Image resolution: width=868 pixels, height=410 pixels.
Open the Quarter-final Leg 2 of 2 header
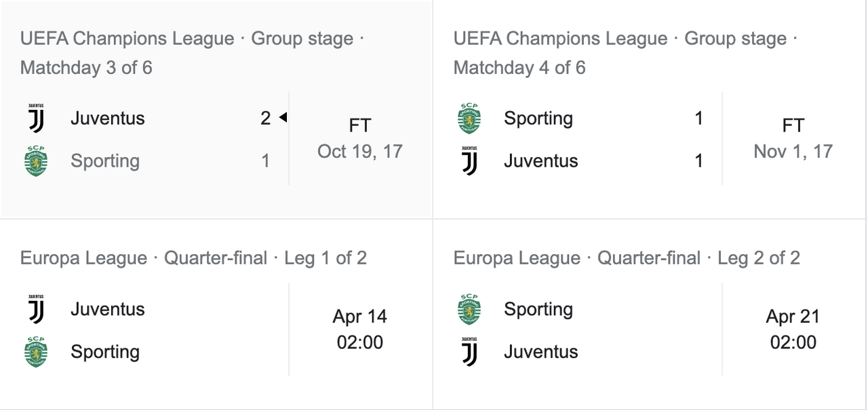(627, 258)
